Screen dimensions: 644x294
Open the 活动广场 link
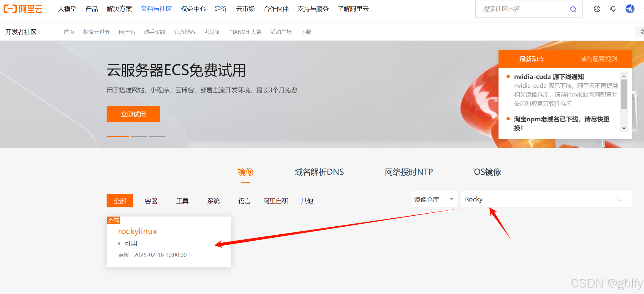coord(281,32)
